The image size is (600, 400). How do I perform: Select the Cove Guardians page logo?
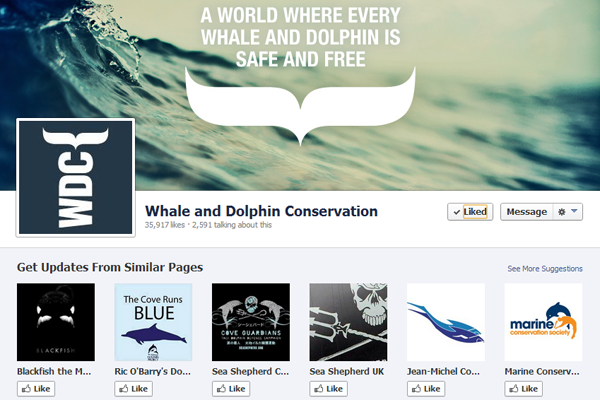click(251, 322)
